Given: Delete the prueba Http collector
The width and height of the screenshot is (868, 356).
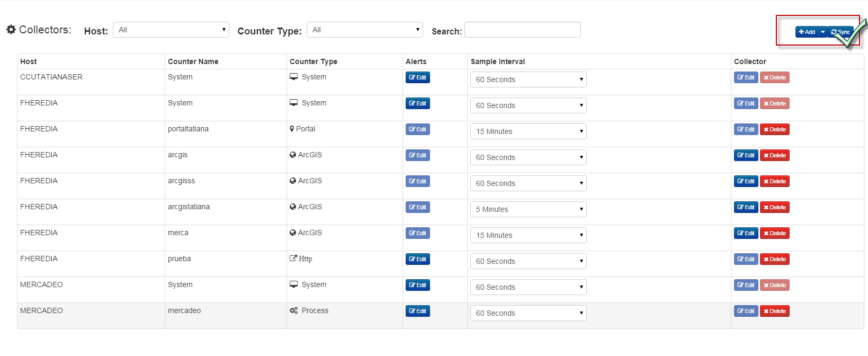Looking at the screenshot, I should 775,259.
